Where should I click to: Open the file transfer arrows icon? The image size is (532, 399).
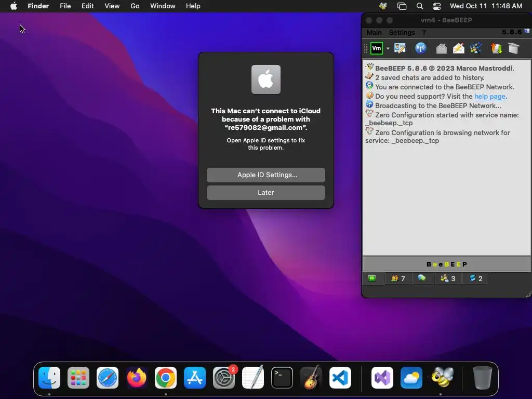[496, 48]
